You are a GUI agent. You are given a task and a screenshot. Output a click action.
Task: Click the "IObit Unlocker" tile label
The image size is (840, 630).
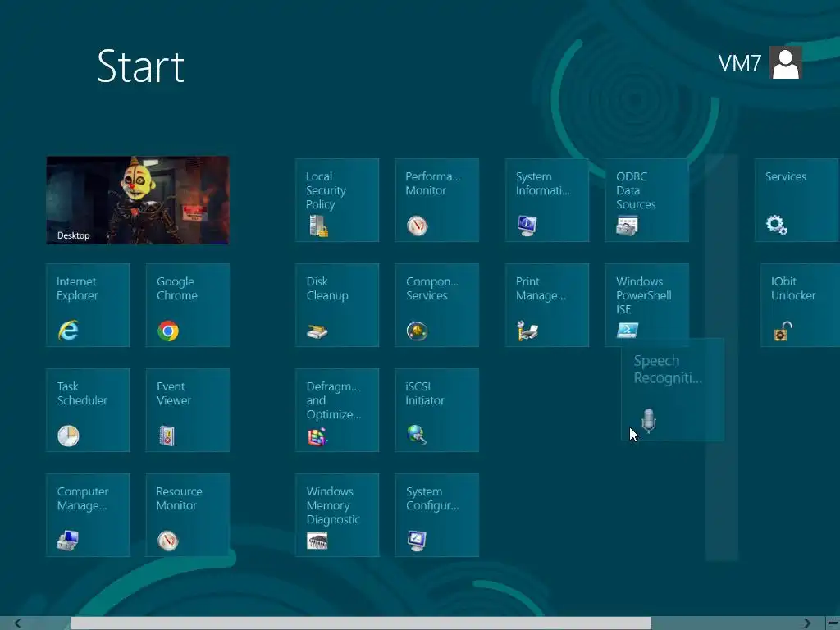pyautogui.click(x=793, y=288)
